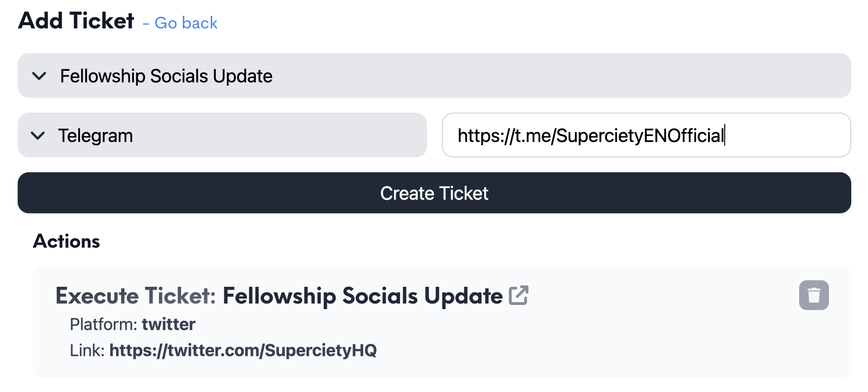
Task: Click empty space inside the URL input
Action: (x=786, y=135)
